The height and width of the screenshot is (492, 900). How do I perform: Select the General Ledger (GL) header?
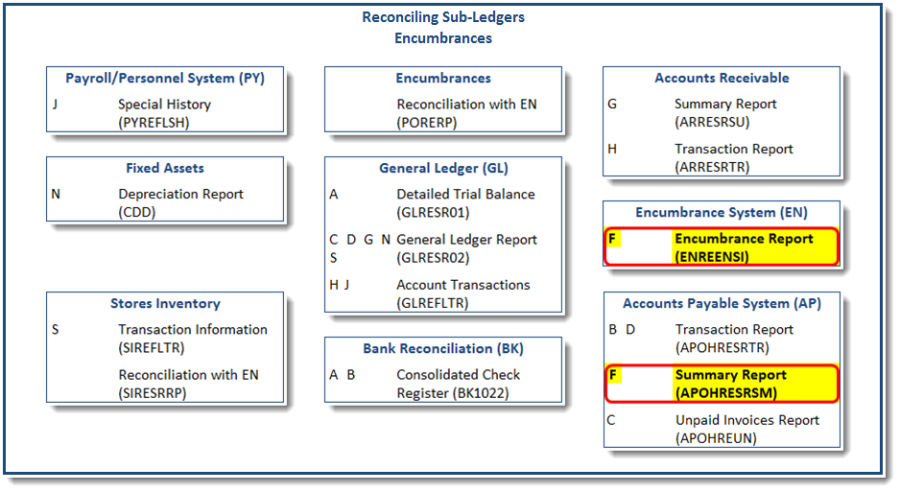443,168
